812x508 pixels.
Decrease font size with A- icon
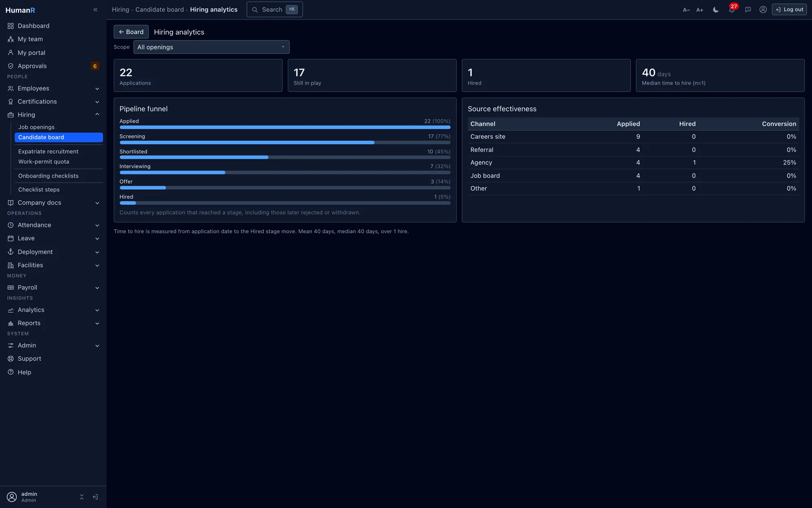[686, 10]
